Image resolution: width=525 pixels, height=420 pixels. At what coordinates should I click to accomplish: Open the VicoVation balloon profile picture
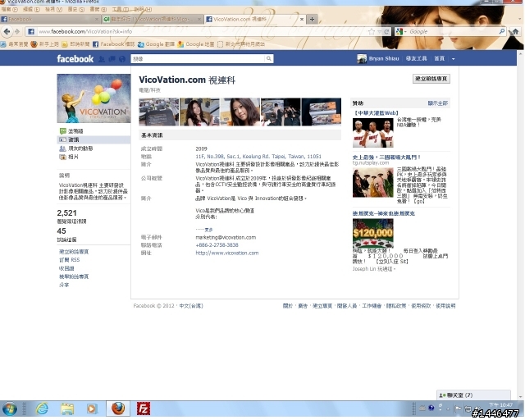click(94, 98)
